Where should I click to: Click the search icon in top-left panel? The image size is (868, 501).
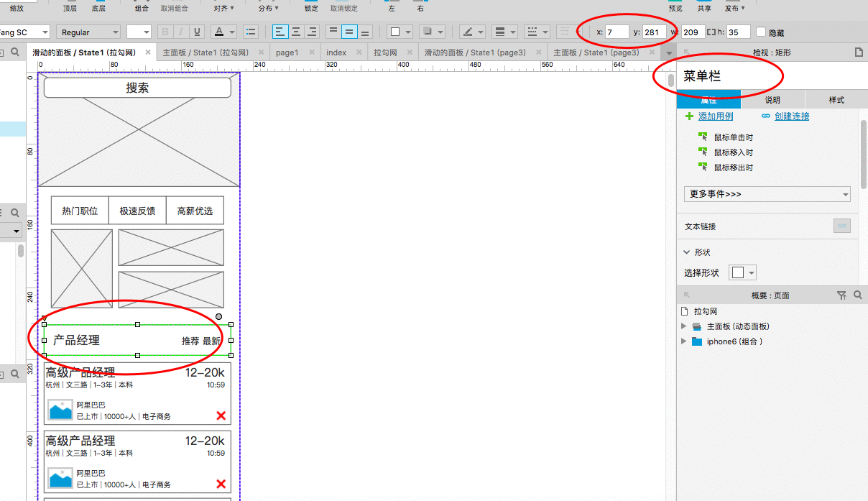point(15,52)
